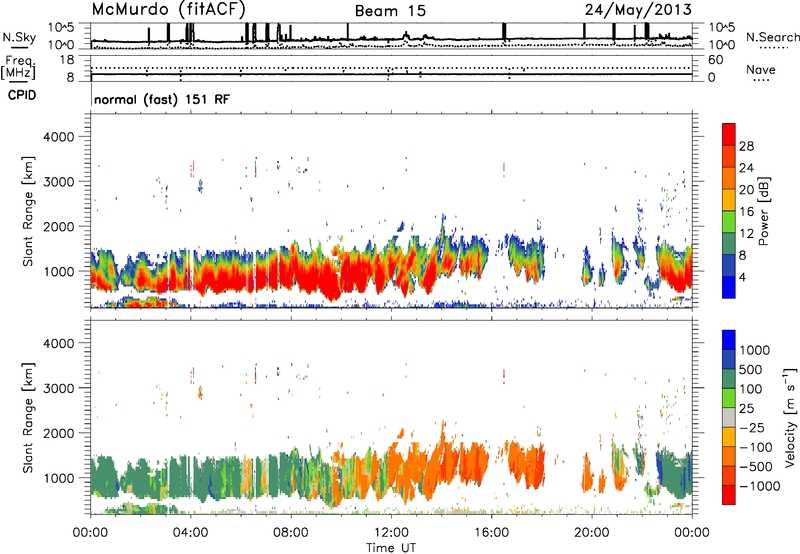Click the 'Beam 15' header label
The height and width of the screenshot is (554, 800).
[390, 11]
